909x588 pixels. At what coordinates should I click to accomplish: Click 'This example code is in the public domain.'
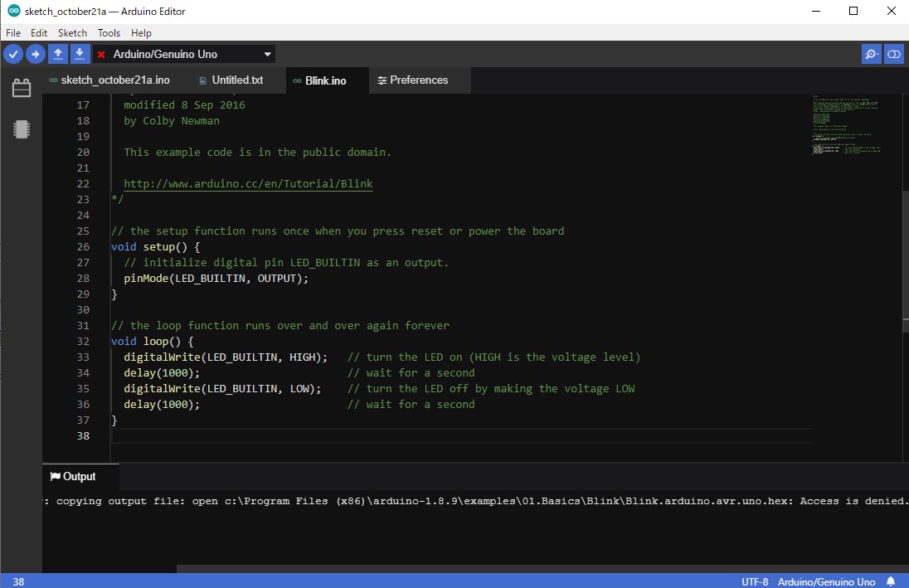(x=257, y=152)
